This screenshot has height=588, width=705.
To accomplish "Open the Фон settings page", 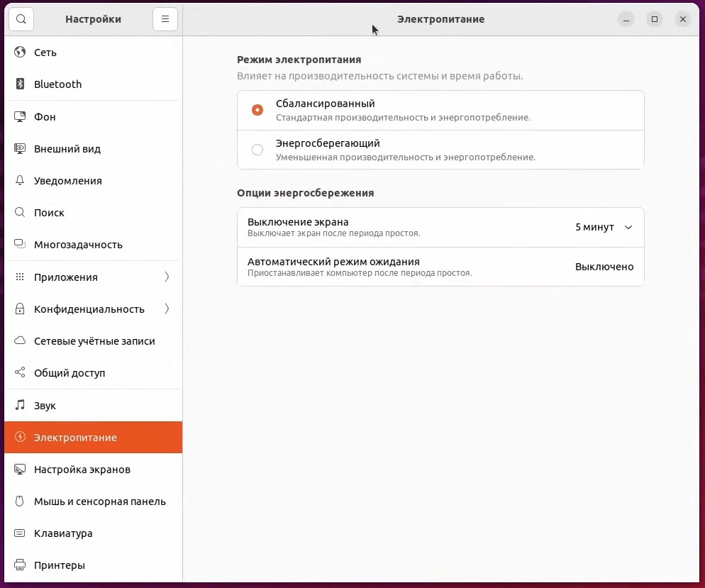I will (93, 116).
